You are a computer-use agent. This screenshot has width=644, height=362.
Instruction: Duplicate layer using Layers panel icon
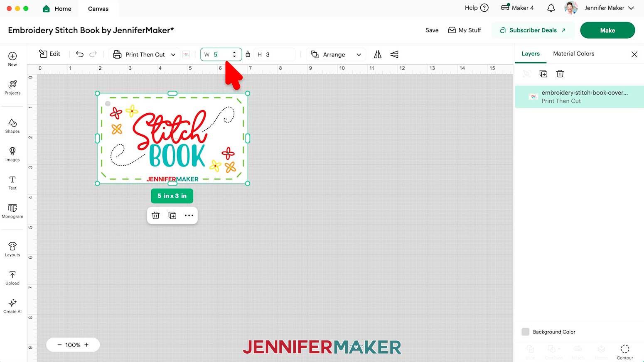click(x=543, y=73)
